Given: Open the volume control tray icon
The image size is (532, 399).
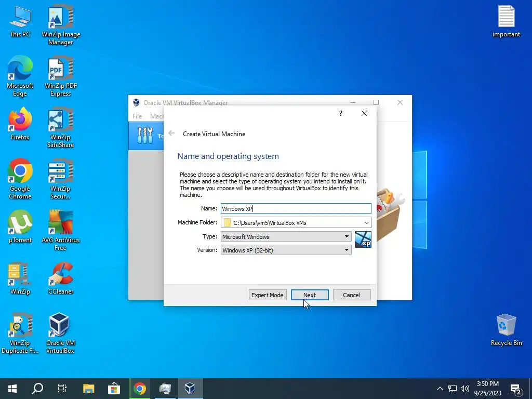Looking at the screenshot, I should click(x=465, y=389).
